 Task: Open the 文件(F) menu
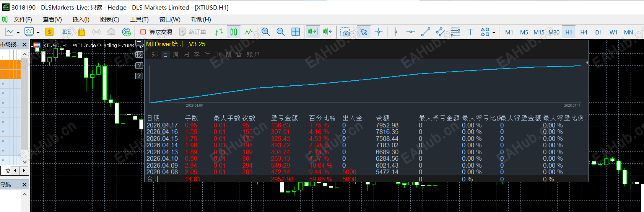coord(23,20)
